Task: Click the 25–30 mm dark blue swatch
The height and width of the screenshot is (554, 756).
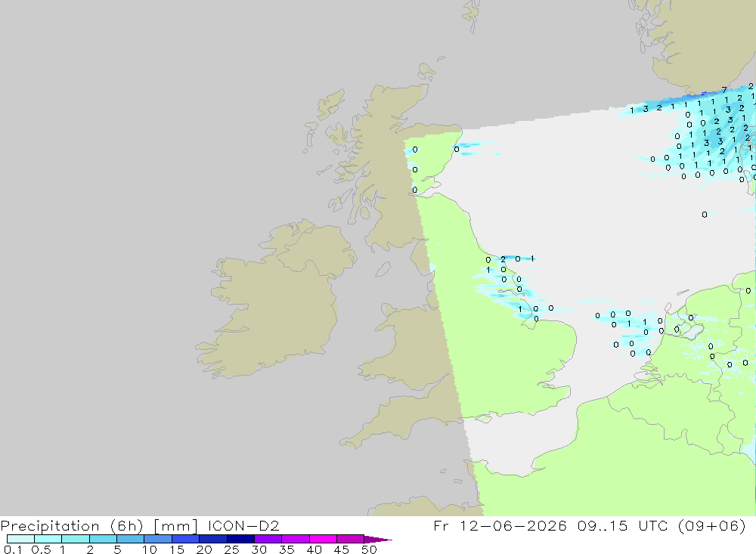Action: click(240, 539)
